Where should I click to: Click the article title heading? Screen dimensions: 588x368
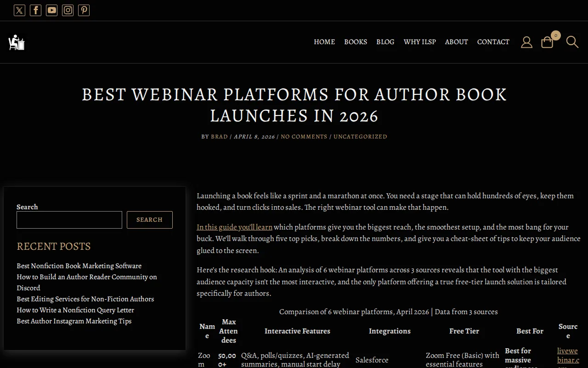point(294,105)
